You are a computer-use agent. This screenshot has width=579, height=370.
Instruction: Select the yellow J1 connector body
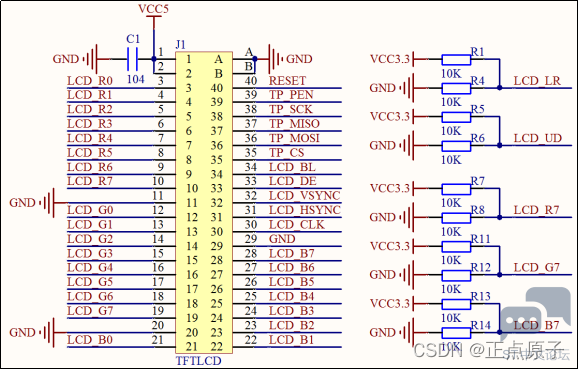[x=204, y=203]
